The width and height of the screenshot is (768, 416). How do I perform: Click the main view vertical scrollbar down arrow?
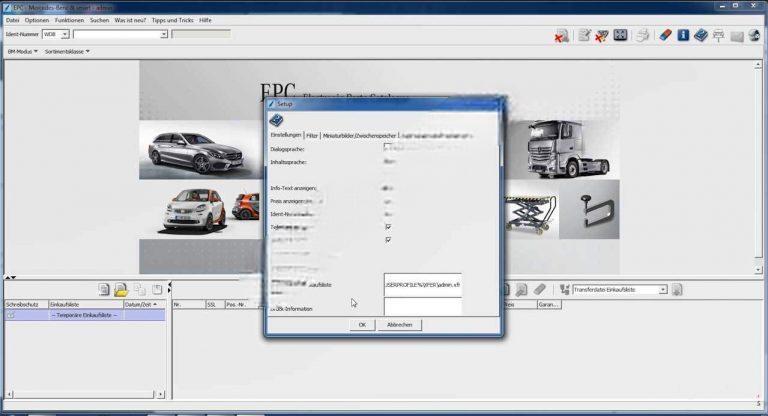[x=758, y=269]
